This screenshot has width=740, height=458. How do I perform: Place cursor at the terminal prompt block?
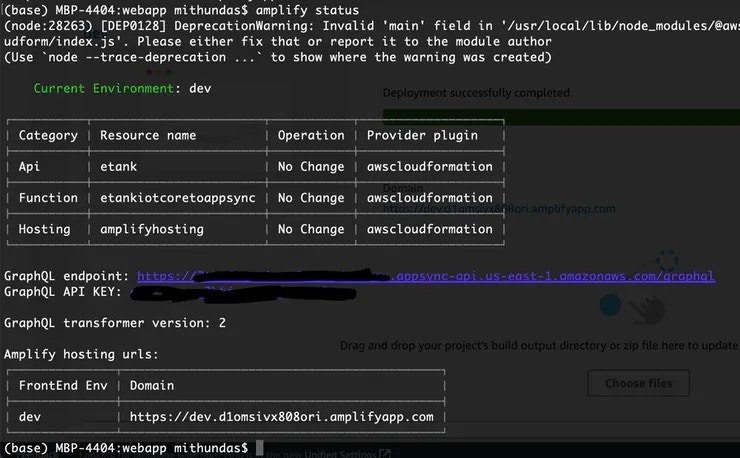tap(259, 448)
